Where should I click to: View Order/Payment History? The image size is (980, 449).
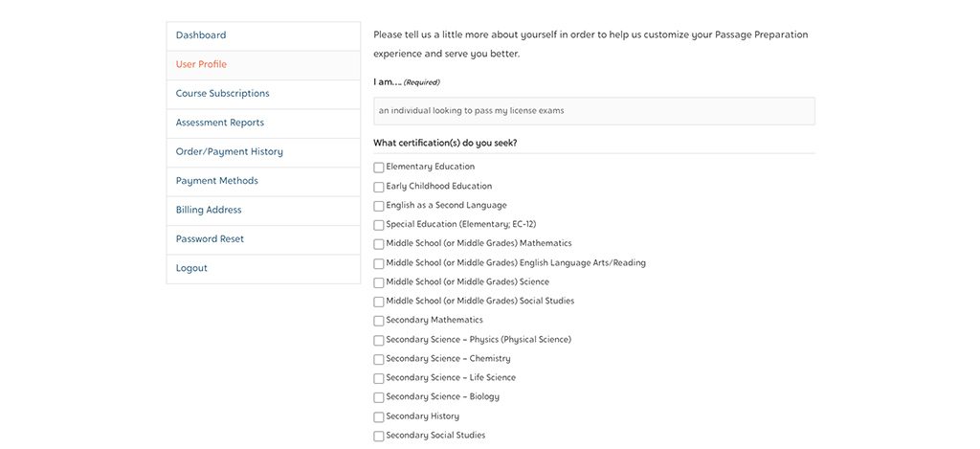(x=263, y=152)
